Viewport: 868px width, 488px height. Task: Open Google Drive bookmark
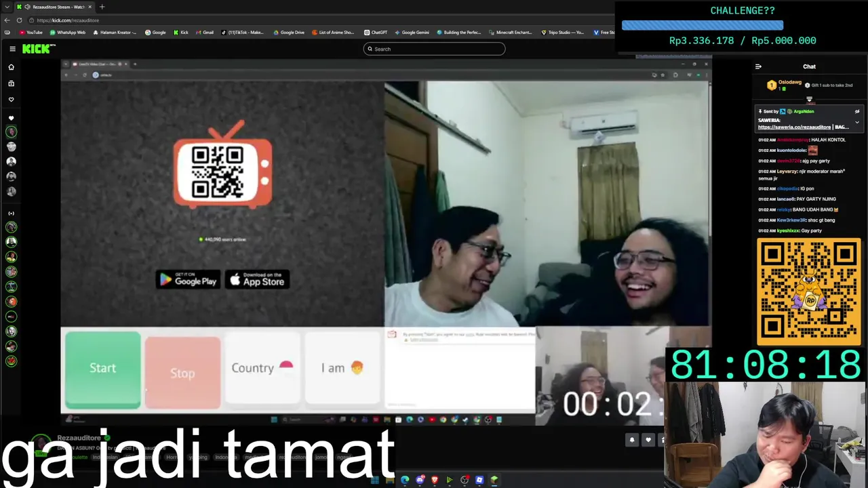pyautogui.click(x=289, y=33)
